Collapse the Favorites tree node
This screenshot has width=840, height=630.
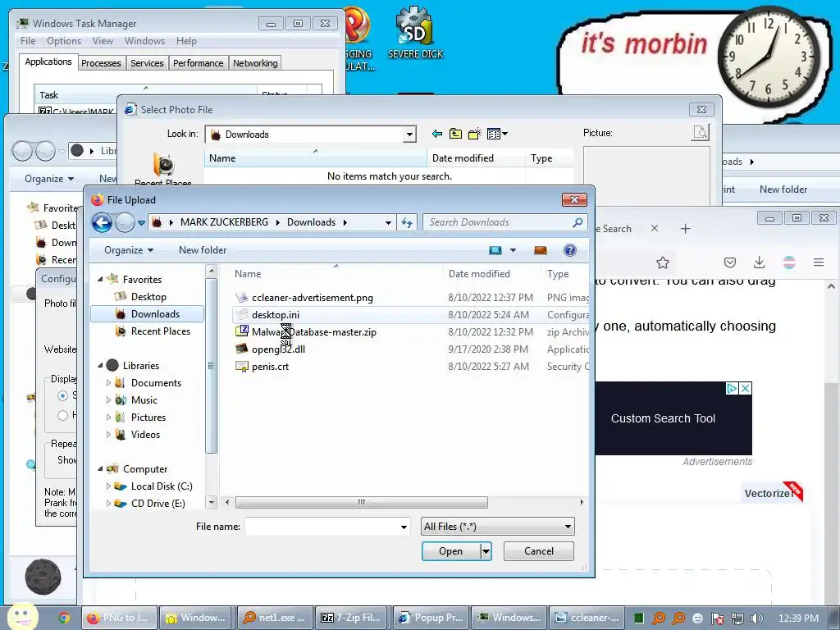tap(100, 279)
